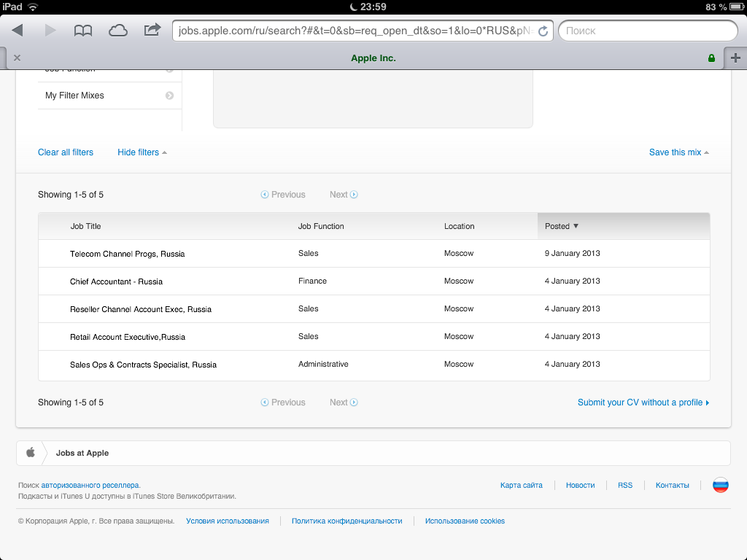Select the Apple Inc. tab
The height and width of the screenshot is (560, 747).
click(373, 58)
